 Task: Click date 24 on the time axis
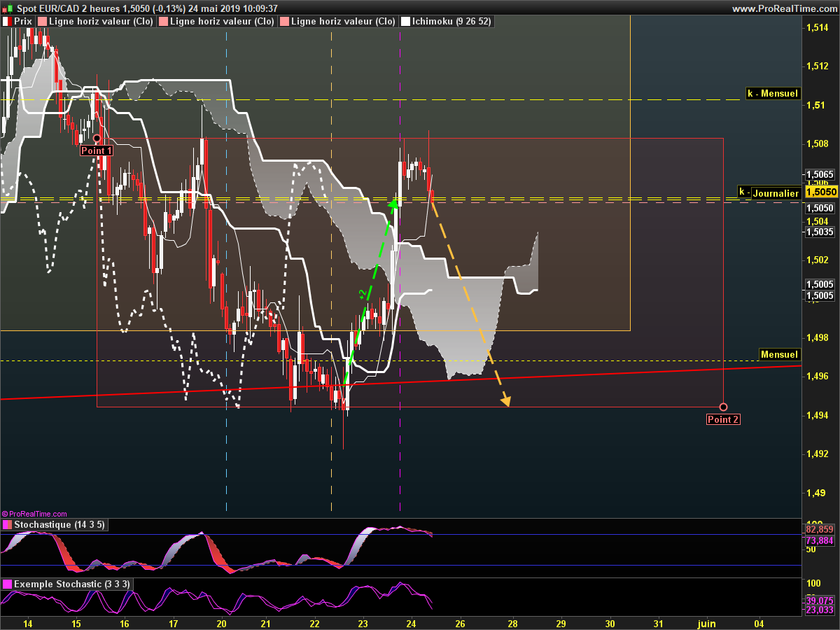pos(411,623)
